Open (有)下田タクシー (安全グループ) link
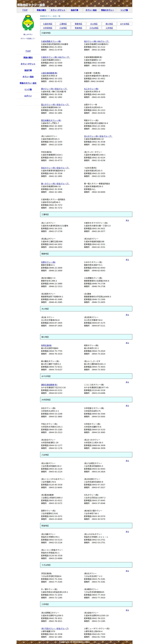Image resolution: width=149 pixels, height=644 pixels. pyautogui.click(x=55, y=629)
